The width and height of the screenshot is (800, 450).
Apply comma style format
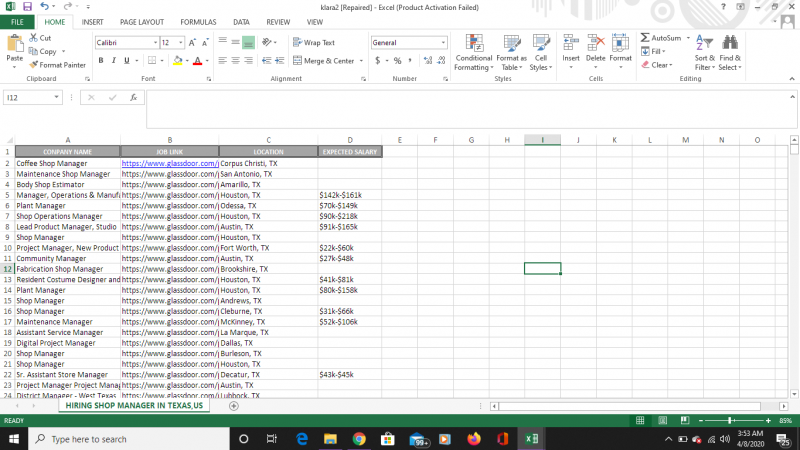(410, 61)
